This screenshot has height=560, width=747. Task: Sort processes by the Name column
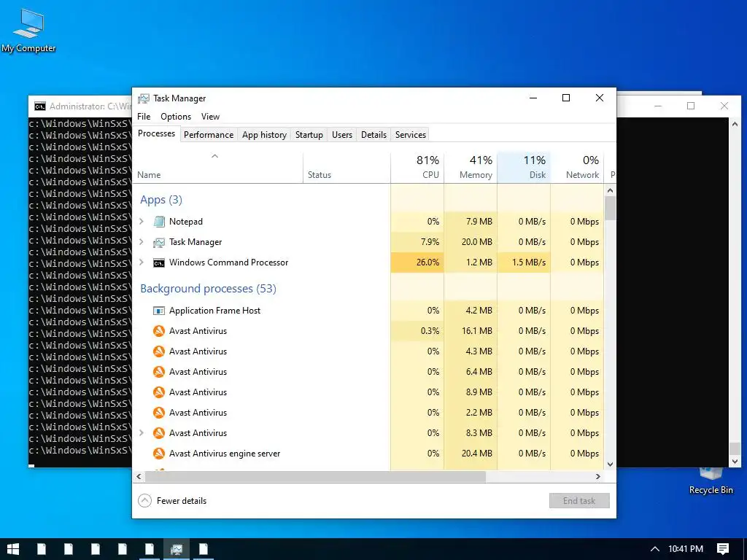(217, 168)
